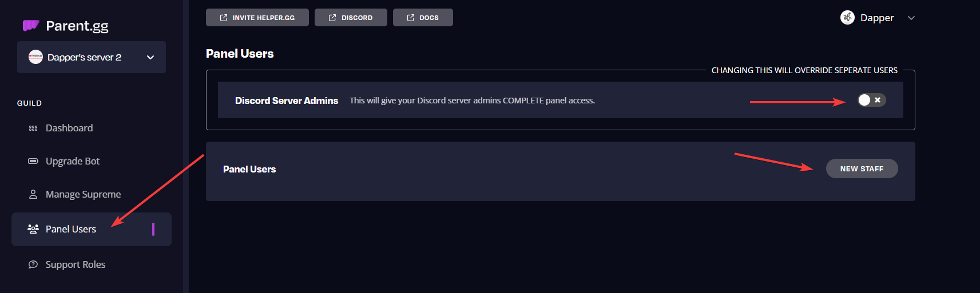Click the Dapper username text
The width and height of the screenshot is (980, 293).
(877, 18)
